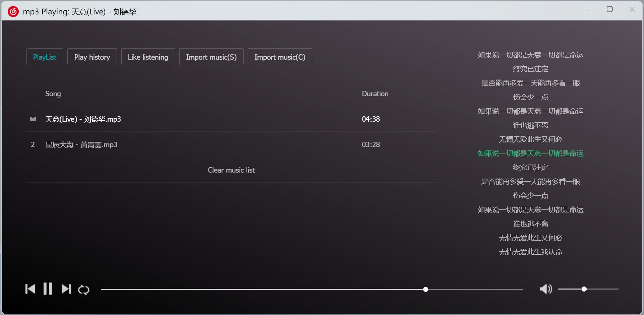Click the Import music(C) button

280,57
